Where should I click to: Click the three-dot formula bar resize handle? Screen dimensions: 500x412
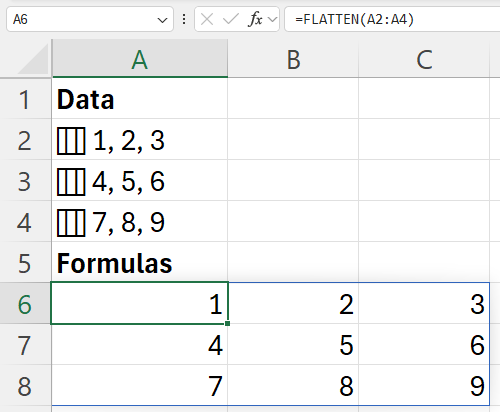coord(184,19)
